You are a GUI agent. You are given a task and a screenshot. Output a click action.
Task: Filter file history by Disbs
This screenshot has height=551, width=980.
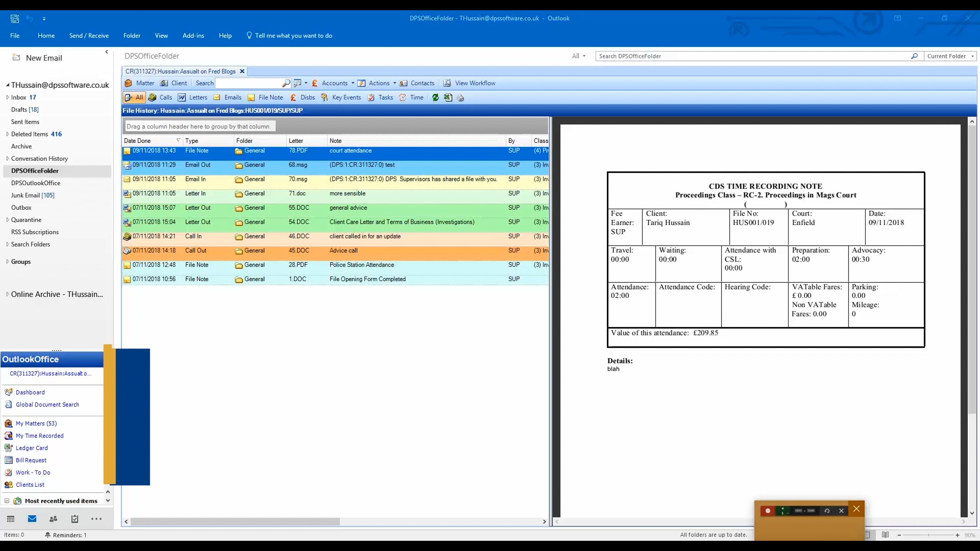303,98
